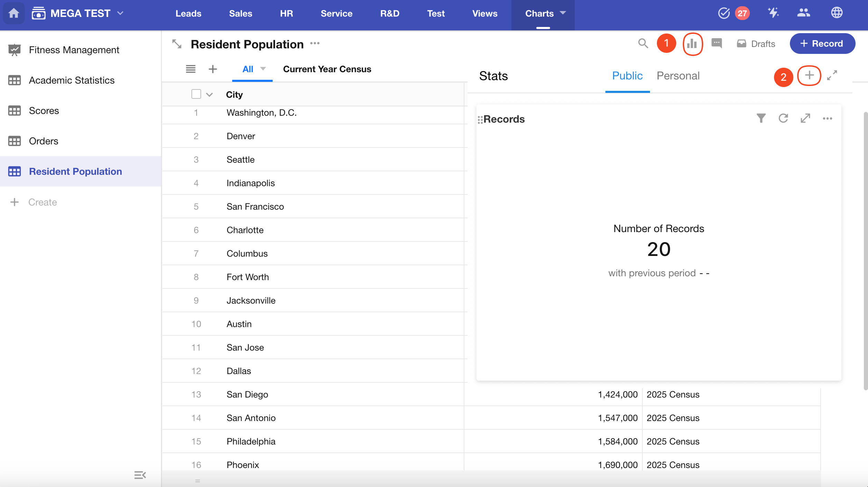The image size is (868, 487).
Task: Collapse the sidebar using bottom menu icon
Action: 140,475
